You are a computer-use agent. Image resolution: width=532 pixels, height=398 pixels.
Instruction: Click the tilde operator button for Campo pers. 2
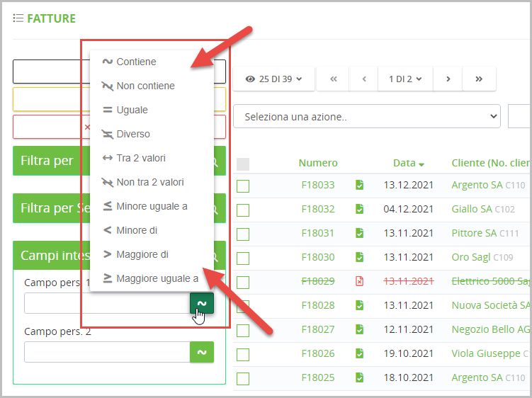coord(202,352)
